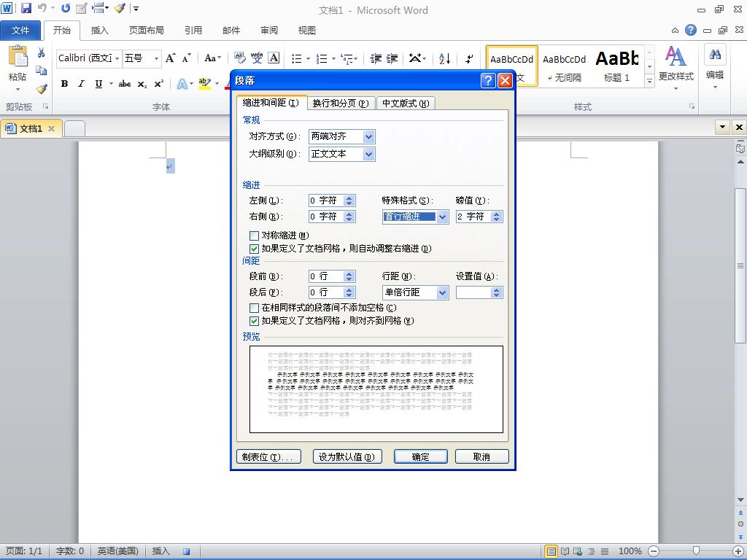This screenshot has width=747, height=560.
Task: Click the zoom slider handle in status bar
Action: (696, 551)
